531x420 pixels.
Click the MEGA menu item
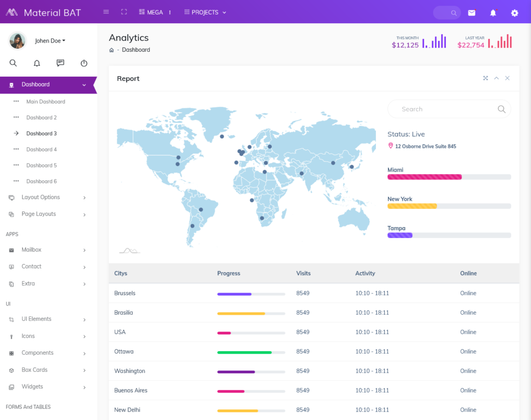click(x=149, y=11)
